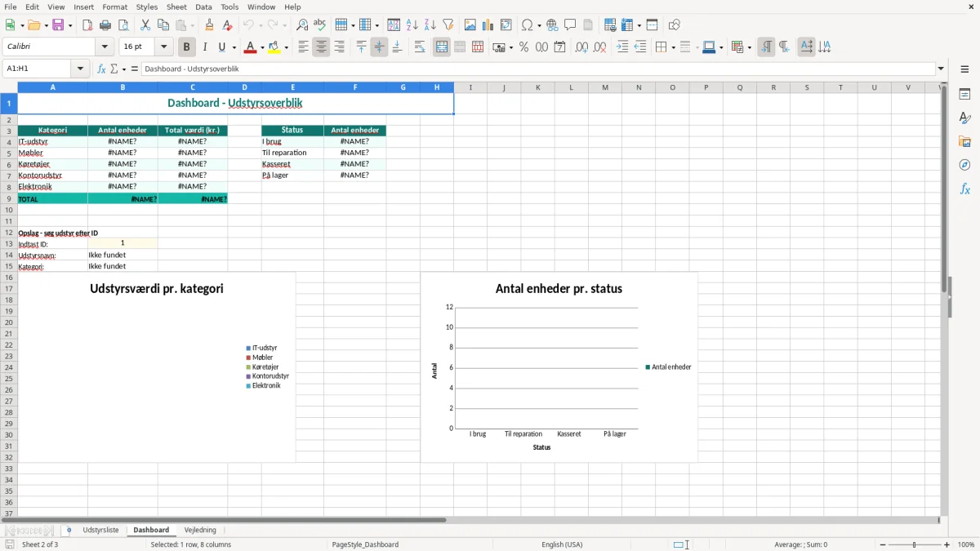
Task: Click the formula input field
Action: click(x=538, y=69)
